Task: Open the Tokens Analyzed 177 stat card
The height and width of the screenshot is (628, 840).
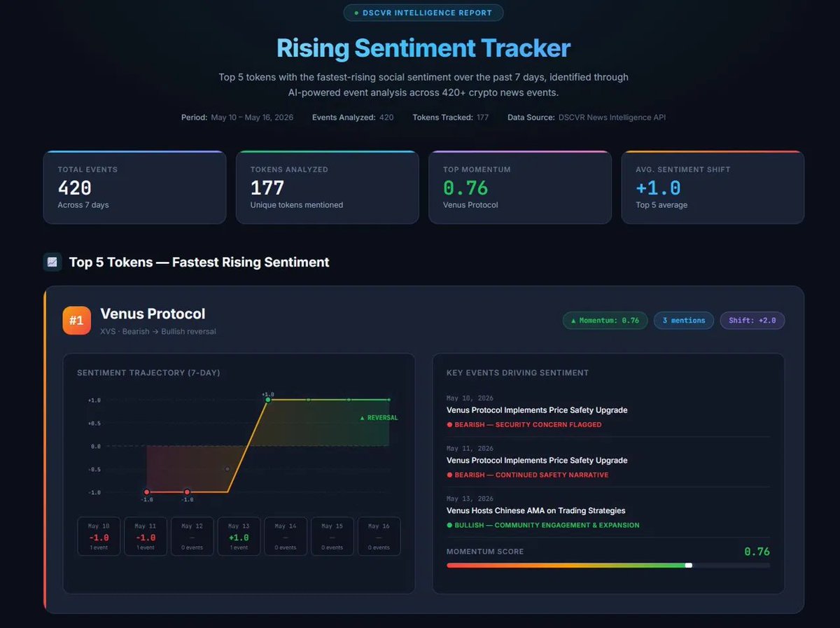Action: point(328,187)
